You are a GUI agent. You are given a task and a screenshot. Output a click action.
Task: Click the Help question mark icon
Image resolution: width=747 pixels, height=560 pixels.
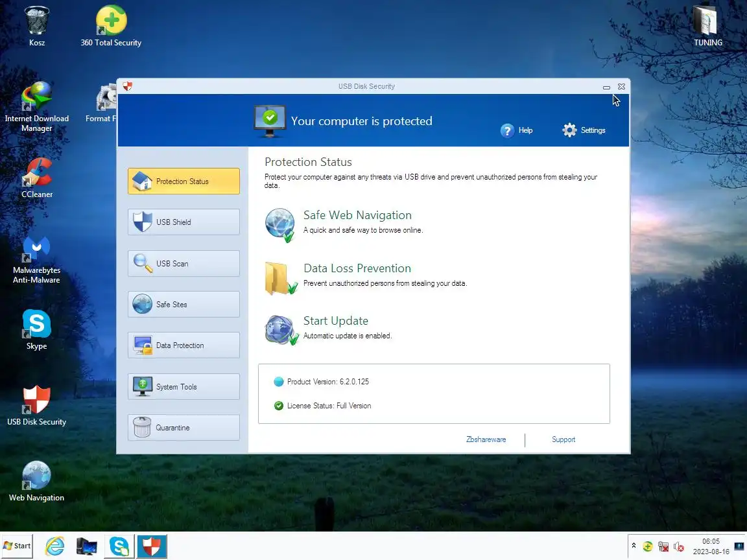click(507, 130)
